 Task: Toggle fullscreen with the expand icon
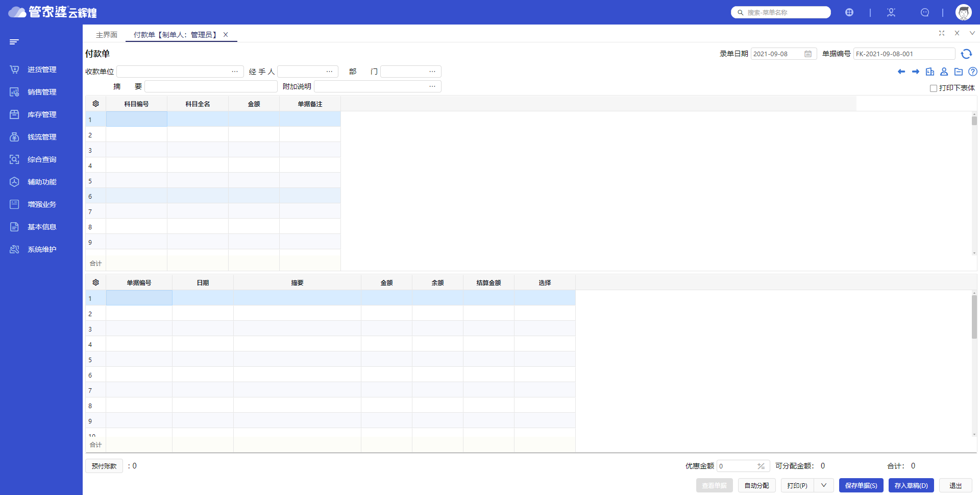tap(942, 33)
